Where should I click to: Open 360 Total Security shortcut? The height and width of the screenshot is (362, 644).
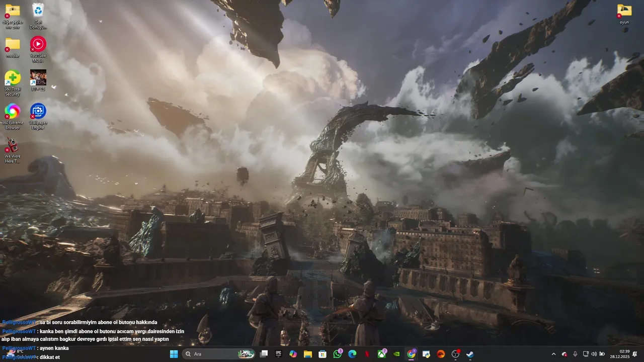pyautogui.click(x=12, y=82)
